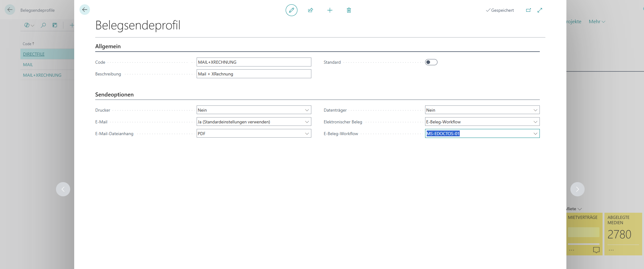This screenshot has width=644, height=269.
Task: Show next record with right arrow
Action: click(577, 189)
